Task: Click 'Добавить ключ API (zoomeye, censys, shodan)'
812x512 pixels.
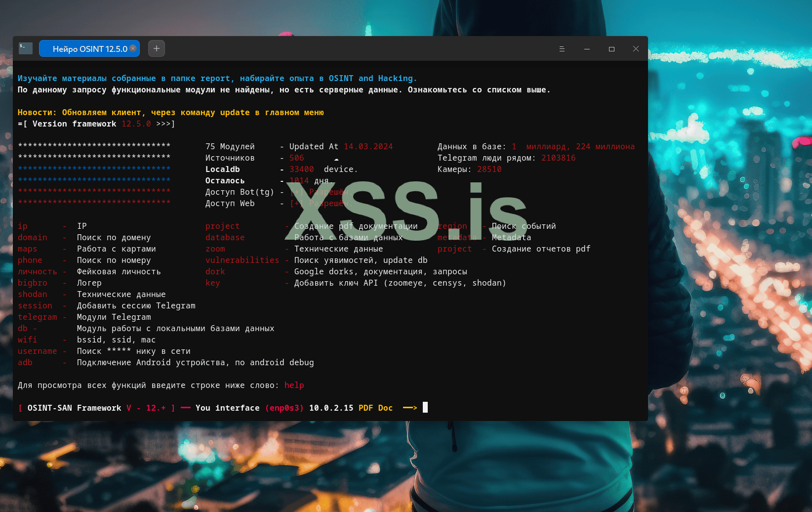Action: coord(401,283)
